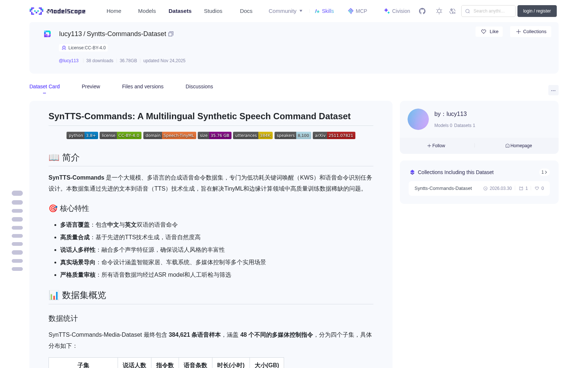The image size is (588, 368).
Task: Focus the Search anything input field
Action: coord(488,11)
